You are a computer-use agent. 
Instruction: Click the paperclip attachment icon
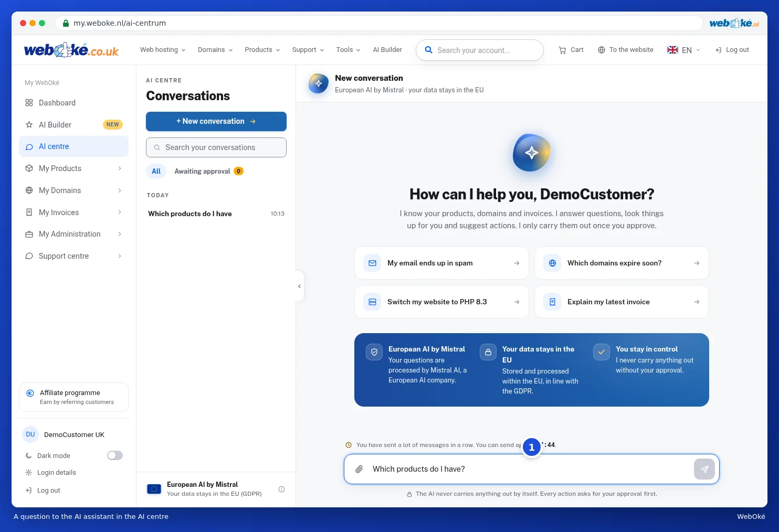point(359,469)
